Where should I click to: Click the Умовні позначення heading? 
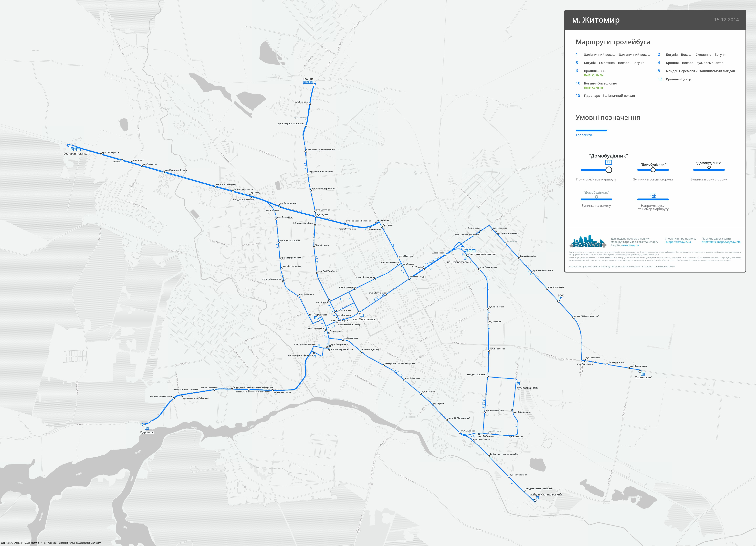click(x=608, y=117)
